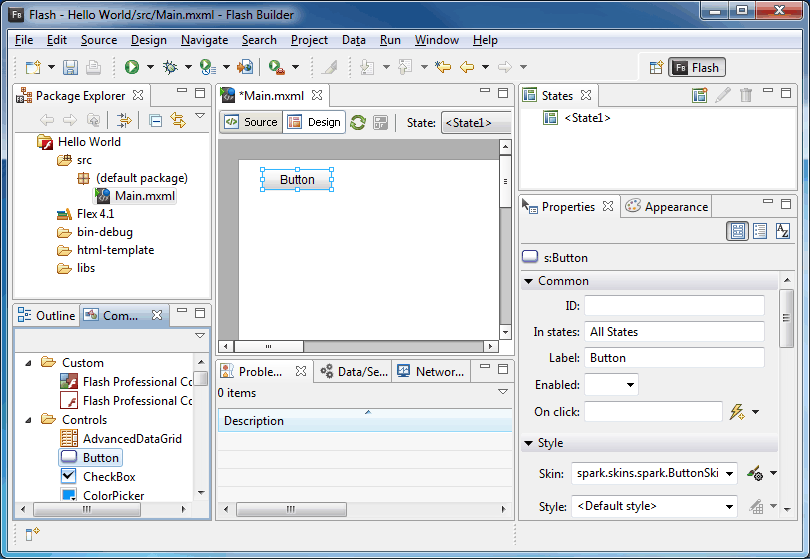The height and width of the screenshot is (559, 810).
Task: Click the Skin create/edit icon
Action: tap(755, 473)
